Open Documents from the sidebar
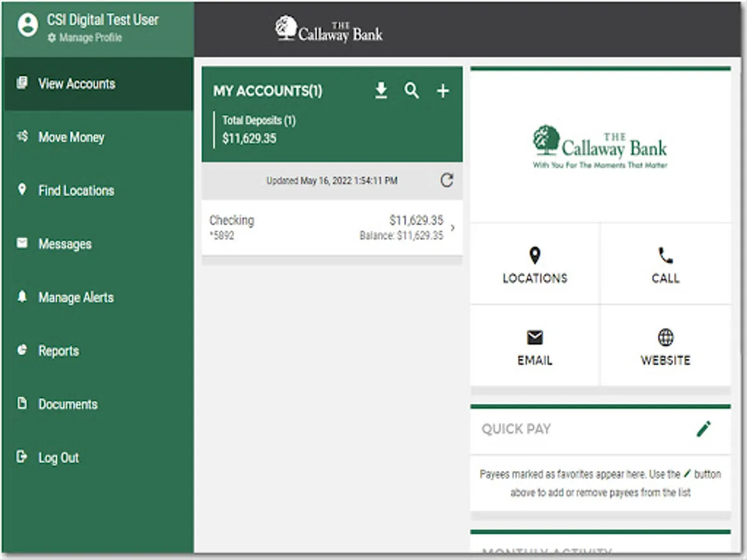747x560 pixels. pos(99,404)
